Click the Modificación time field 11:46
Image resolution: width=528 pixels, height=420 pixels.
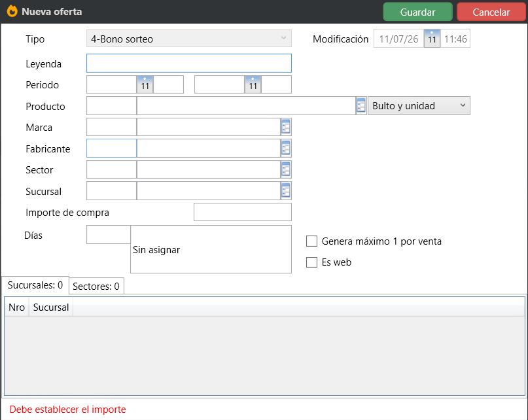(455, 39)
